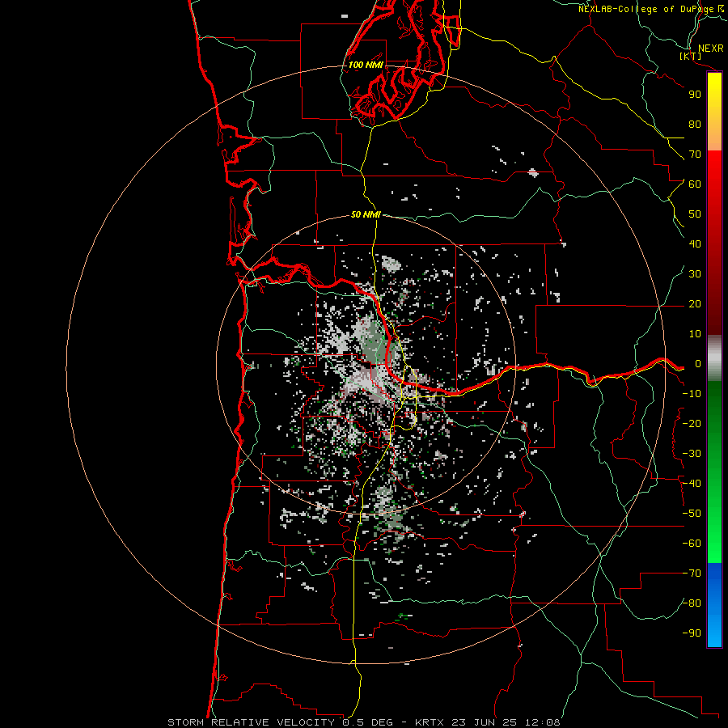Click the positive 50 knot scale value
The width and height of the screenshot is (728, 728).
point(695,214)
